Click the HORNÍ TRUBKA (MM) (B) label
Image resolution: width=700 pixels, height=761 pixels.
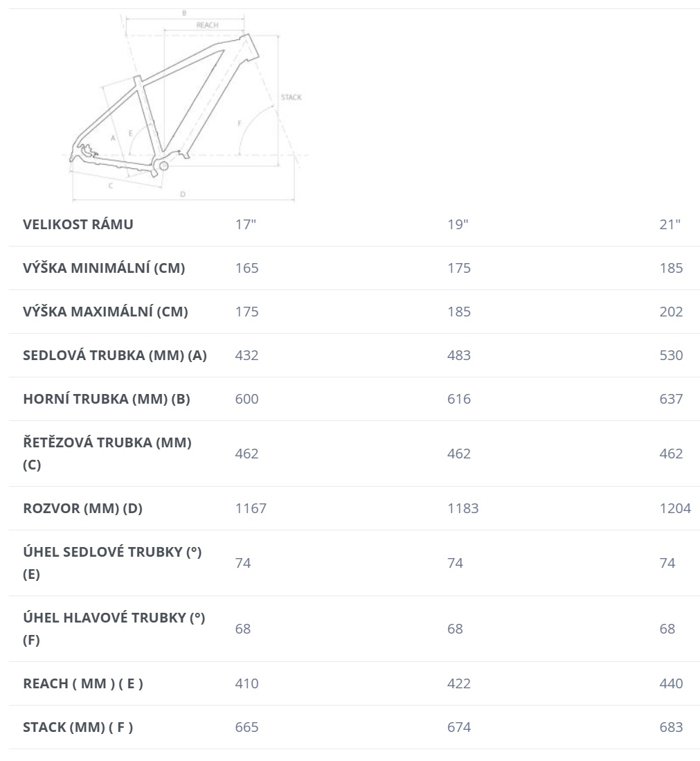pos(107,399)
